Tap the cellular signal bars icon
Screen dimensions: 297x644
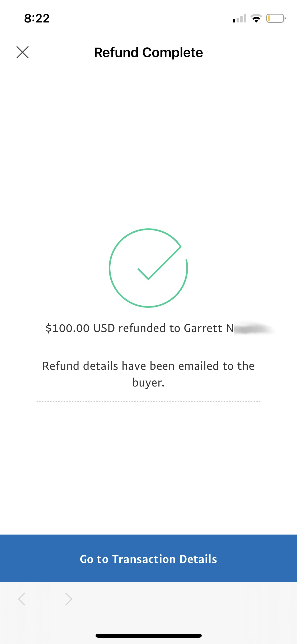point(239,18)
